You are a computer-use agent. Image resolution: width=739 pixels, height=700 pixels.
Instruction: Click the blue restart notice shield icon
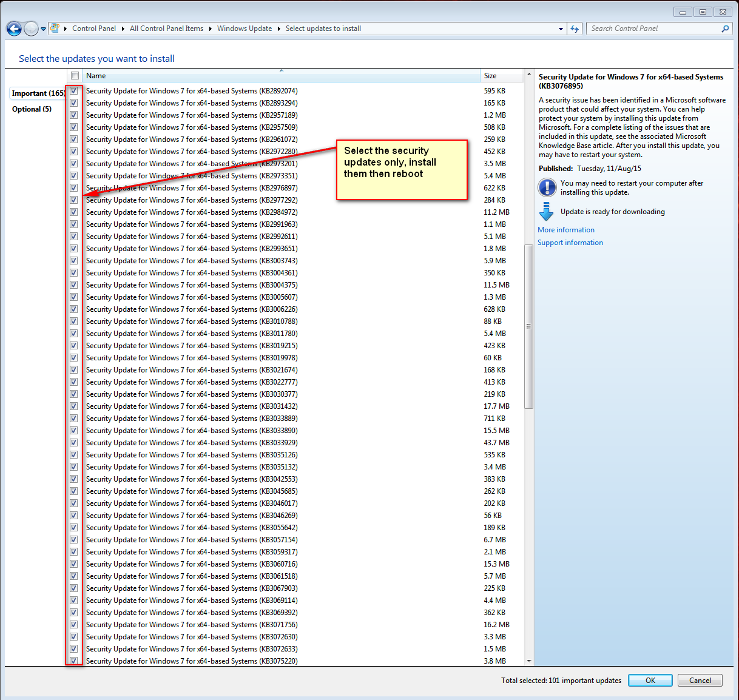tap(547, 187)
